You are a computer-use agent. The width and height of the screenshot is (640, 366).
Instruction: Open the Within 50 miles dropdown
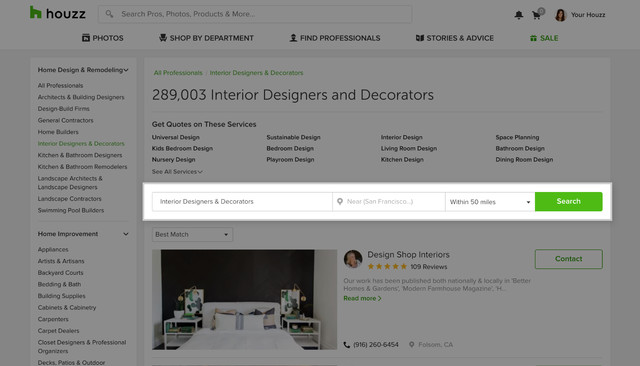[490, 202]
